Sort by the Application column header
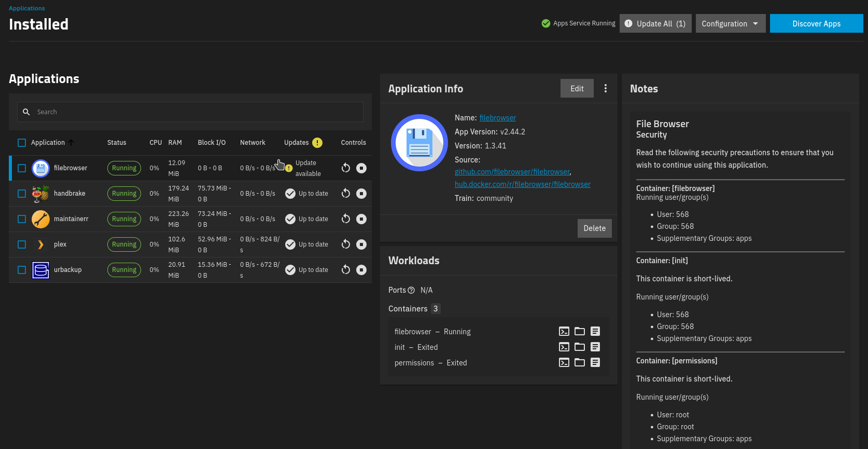Image resolution: width=868 pixels, height=449 pixels. [x=48, y=143]
